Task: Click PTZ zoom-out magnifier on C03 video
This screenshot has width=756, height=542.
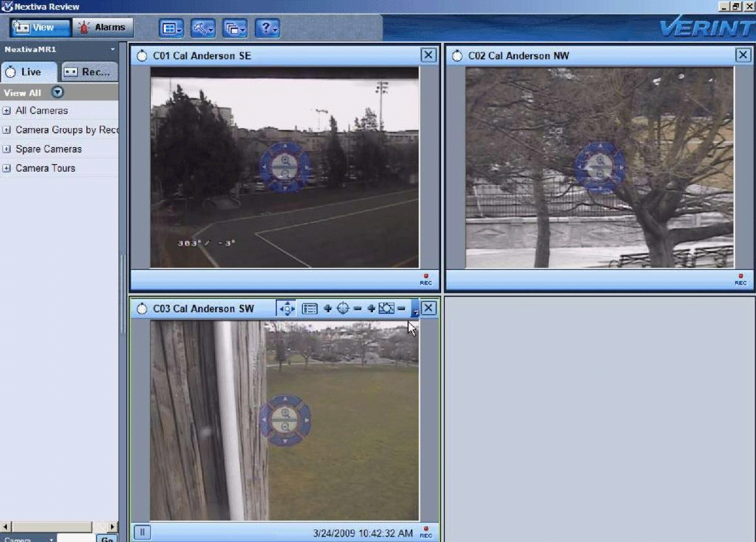Action: [x=285, y=427]
